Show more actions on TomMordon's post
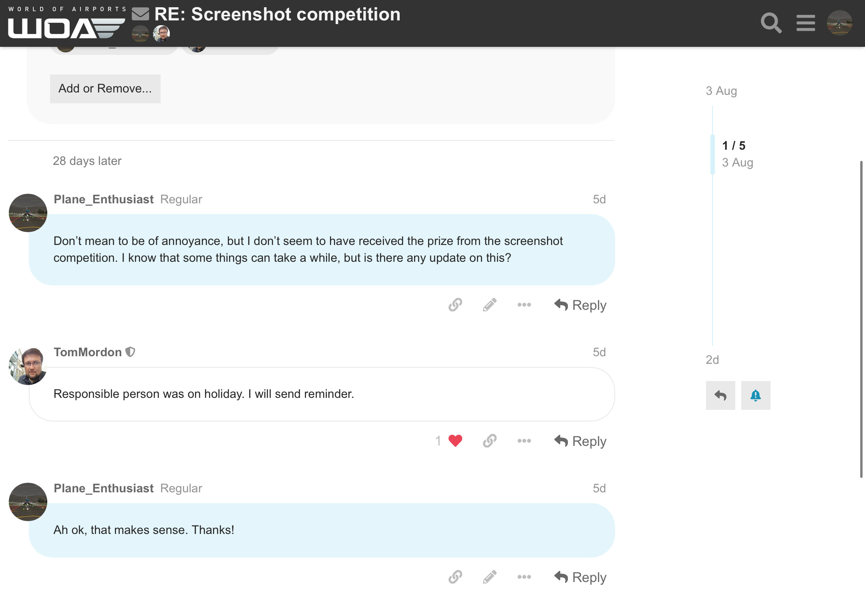 pos(524,441)
